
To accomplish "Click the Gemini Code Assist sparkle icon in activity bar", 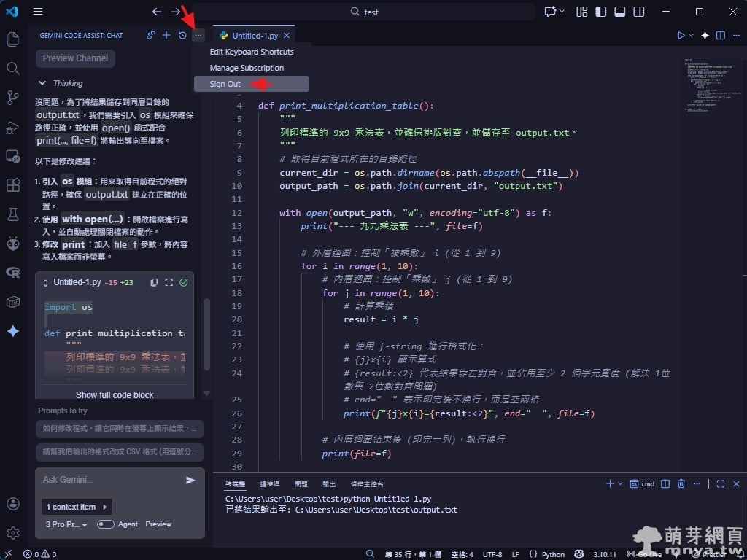I will [12, 331].
